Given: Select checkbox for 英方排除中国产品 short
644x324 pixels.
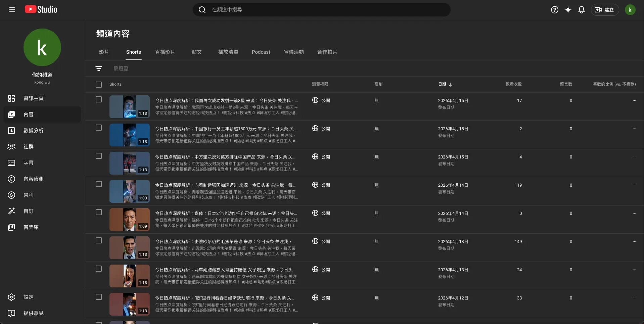Looking at the screenshot, I should [99, 156].
